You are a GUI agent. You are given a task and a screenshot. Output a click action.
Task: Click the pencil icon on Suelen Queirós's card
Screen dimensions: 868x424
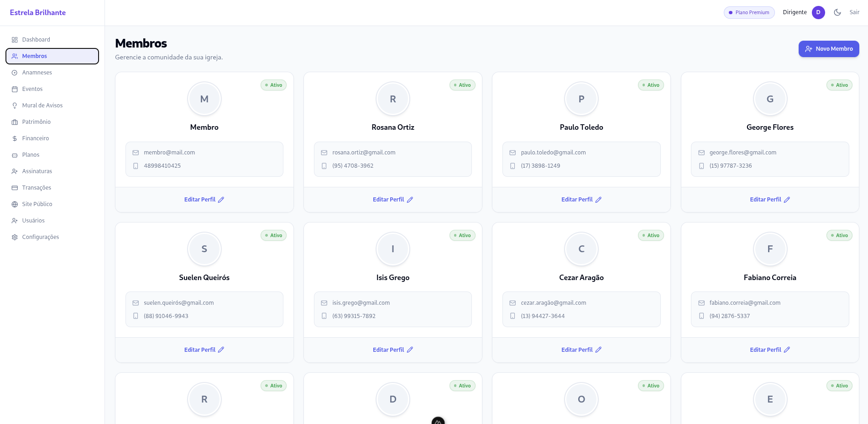click(221, 350)
